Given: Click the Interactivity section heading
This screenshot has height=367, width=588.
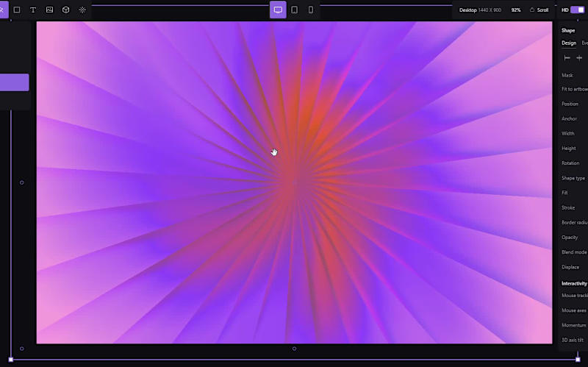Looking at the screenshot, I should 574,283.
